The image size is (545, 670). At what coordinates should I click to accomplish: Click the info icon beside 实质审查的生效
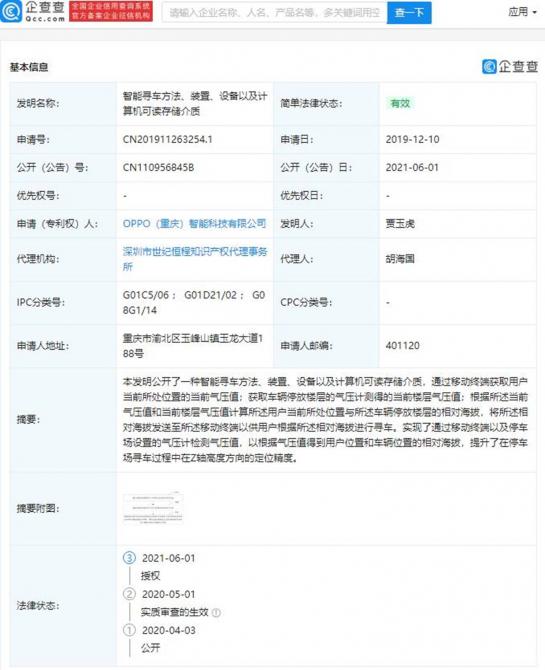tap(216, 613)
